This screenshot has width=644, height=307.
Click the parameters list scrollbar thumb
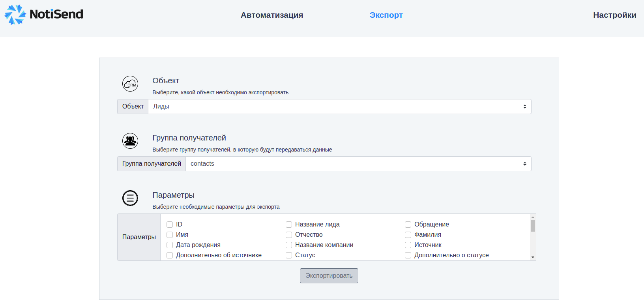click(533, 226)
